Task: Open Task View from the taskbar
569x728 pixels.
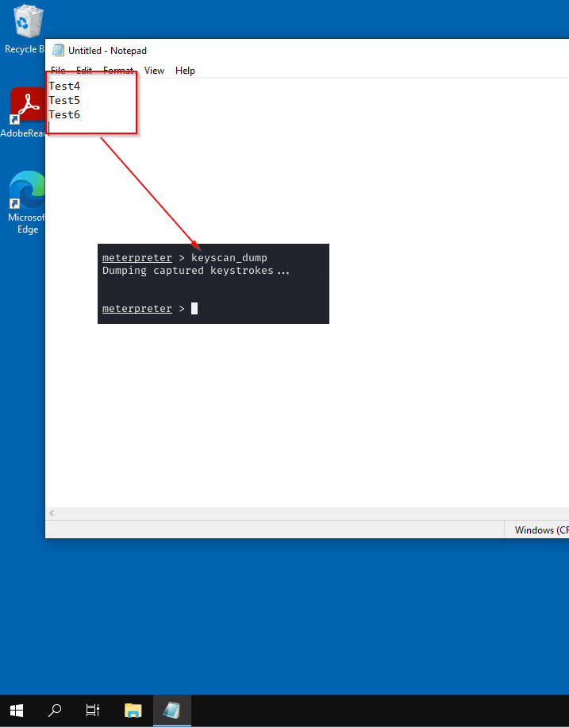Action: click(93, 711)
